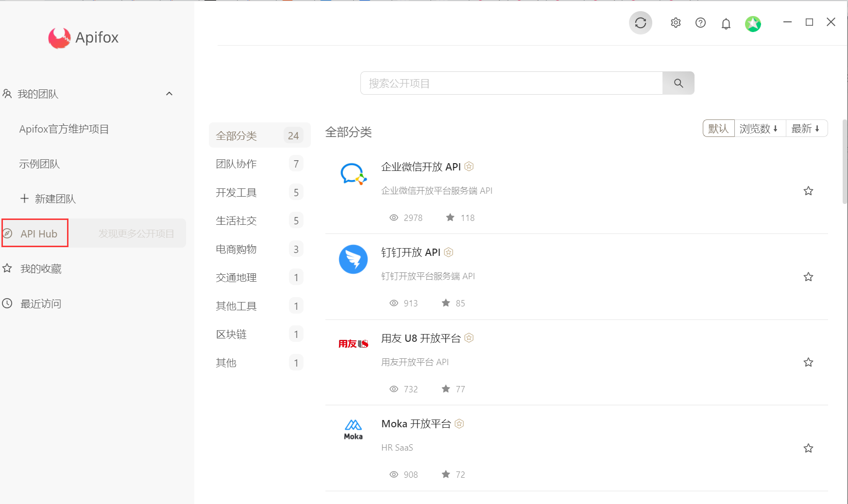This screenshot has height=504, width=848.
Task: Click the 发现更多公开项目 hint text
Action: tap(136, 234)
